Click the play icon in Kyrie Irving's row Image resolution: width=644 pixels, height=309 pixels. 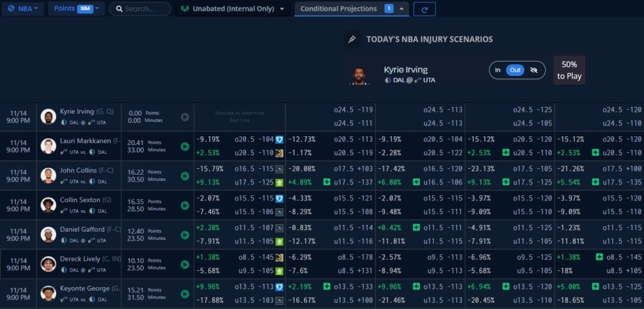185,117
